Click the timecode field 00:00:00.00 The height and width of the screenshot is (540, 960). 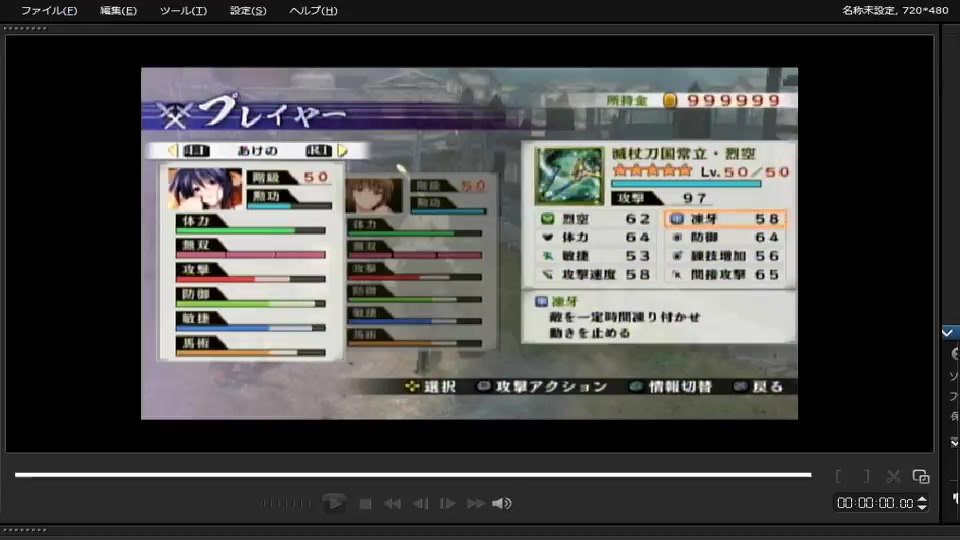875,503
